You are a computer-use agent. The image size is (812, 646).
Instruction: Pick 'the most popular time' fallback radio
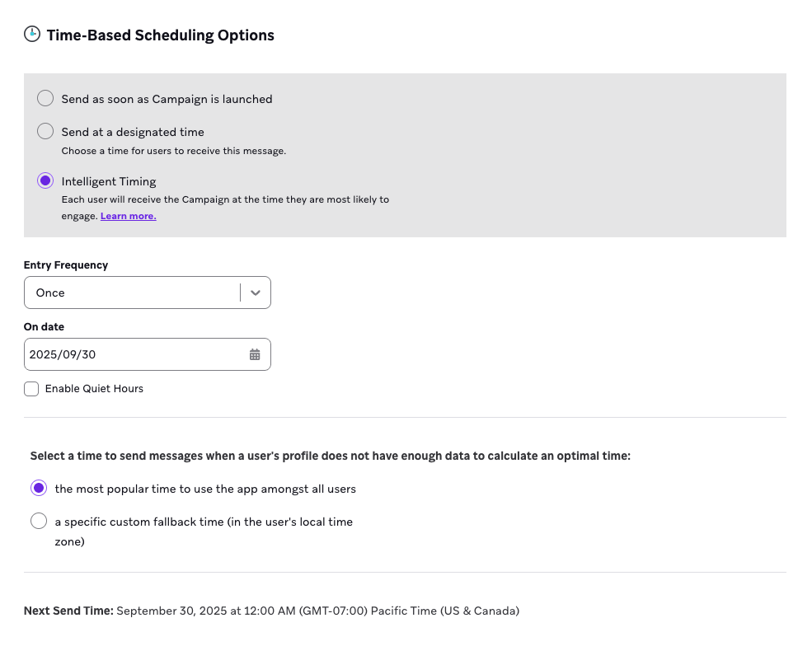click(39, 489)
